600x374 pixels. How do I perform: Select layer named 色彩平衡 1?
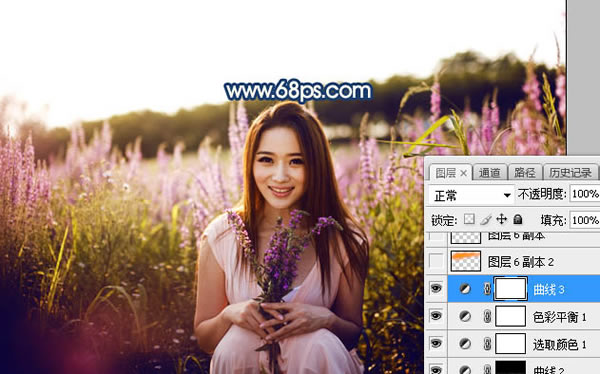(x=559, y=317)
